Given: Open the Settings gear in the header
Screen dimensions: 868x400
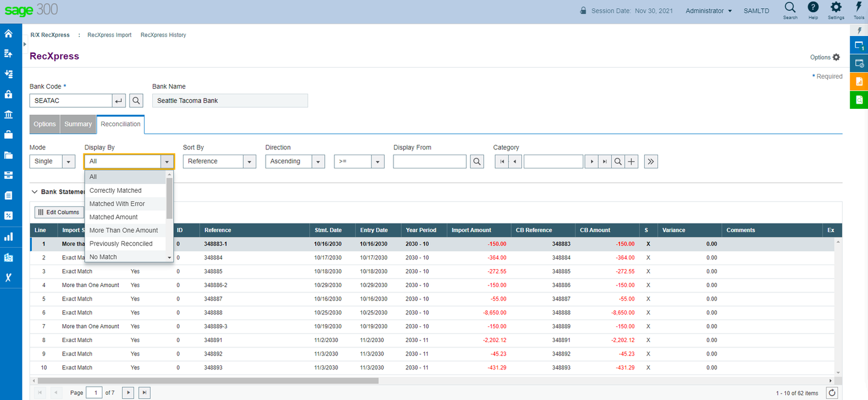Looking at the screenshot, I should (x=836, y=10).
